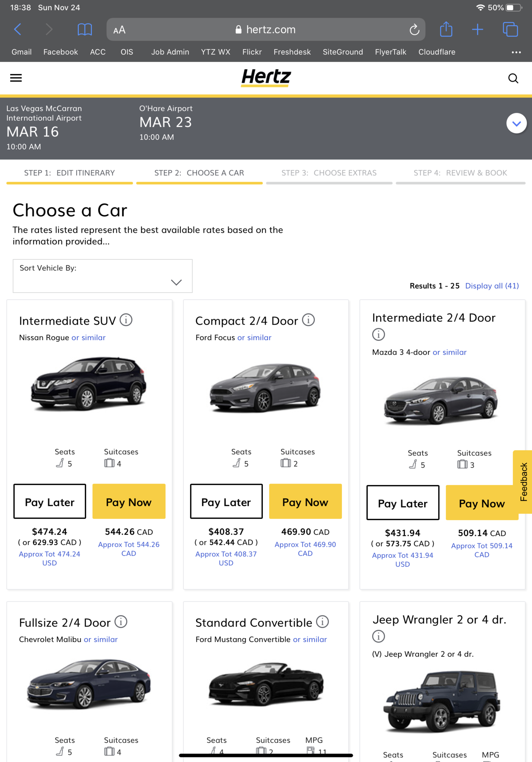Open the Feedback side tab

[x=523, y=482]
